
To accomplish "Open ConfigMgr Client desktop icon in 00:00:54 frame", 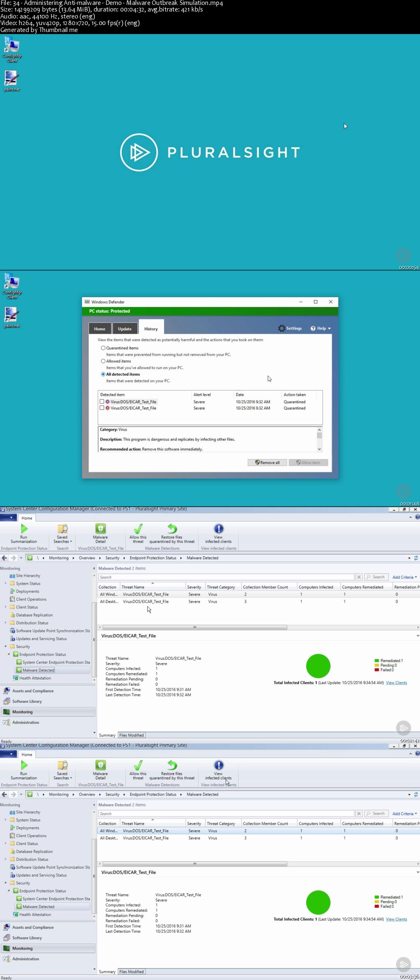I will 12,50.
